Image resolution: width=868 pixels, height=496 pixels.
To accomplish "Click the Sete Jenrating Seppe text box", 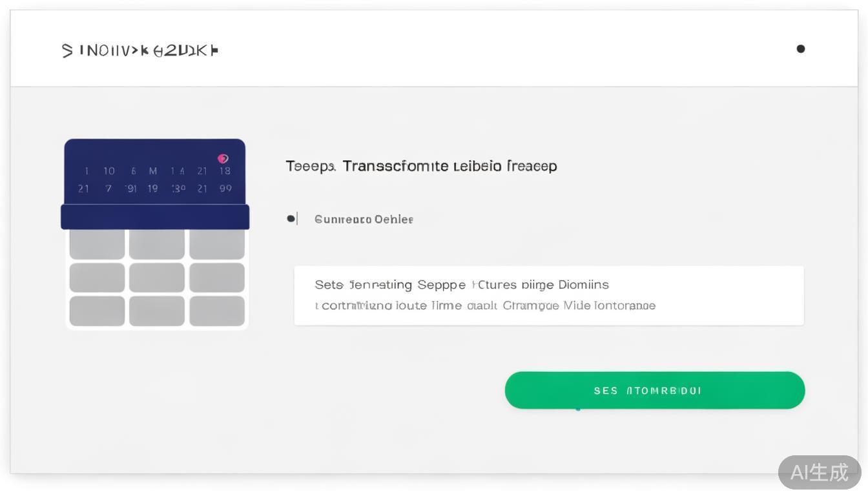I will (548, 295).
